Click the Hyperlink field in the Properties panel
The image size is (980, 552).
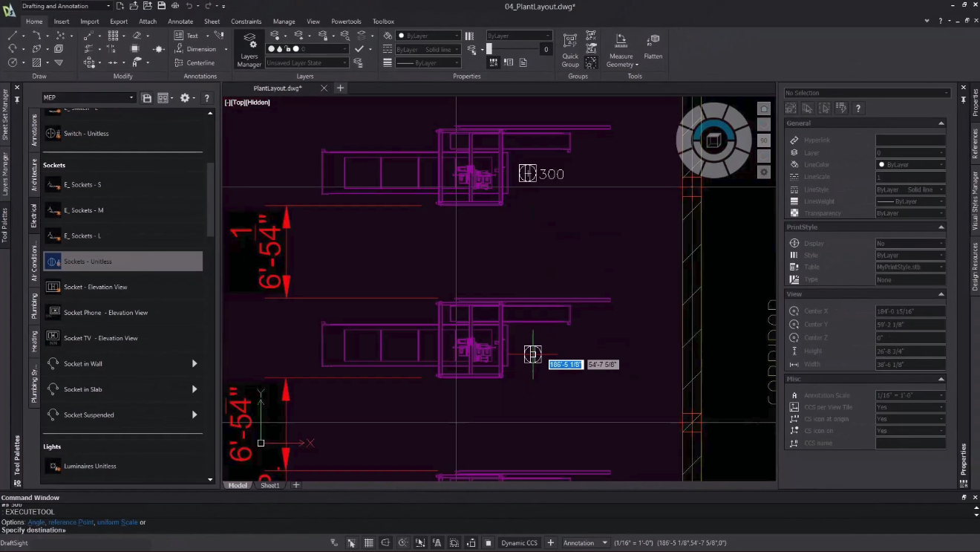coord(909,140)
